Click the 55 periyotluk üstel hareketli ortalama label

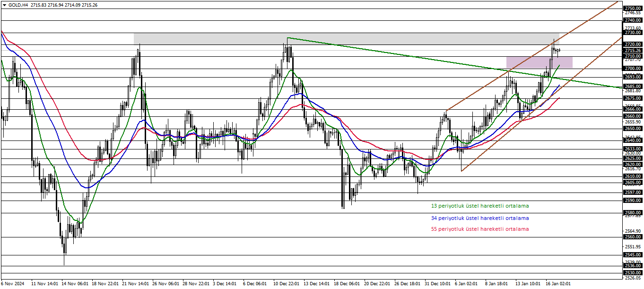(x=480, y=229)
